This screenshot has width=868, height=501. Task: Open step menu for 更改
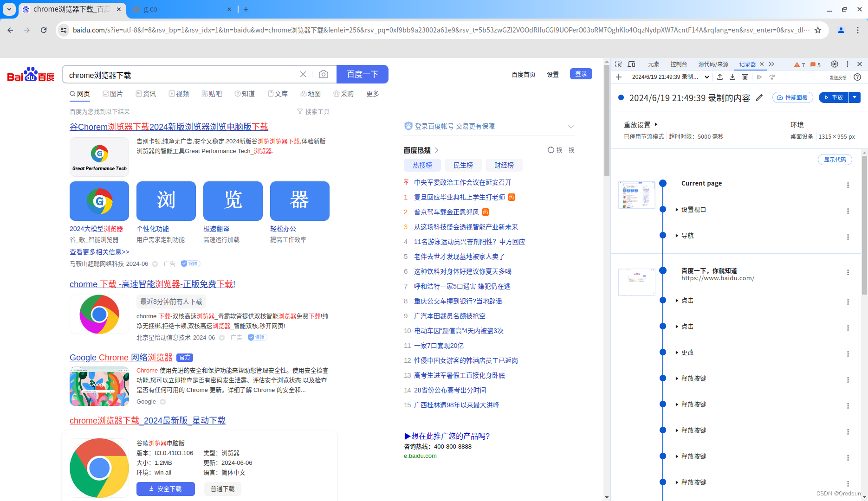click(848, 354)
